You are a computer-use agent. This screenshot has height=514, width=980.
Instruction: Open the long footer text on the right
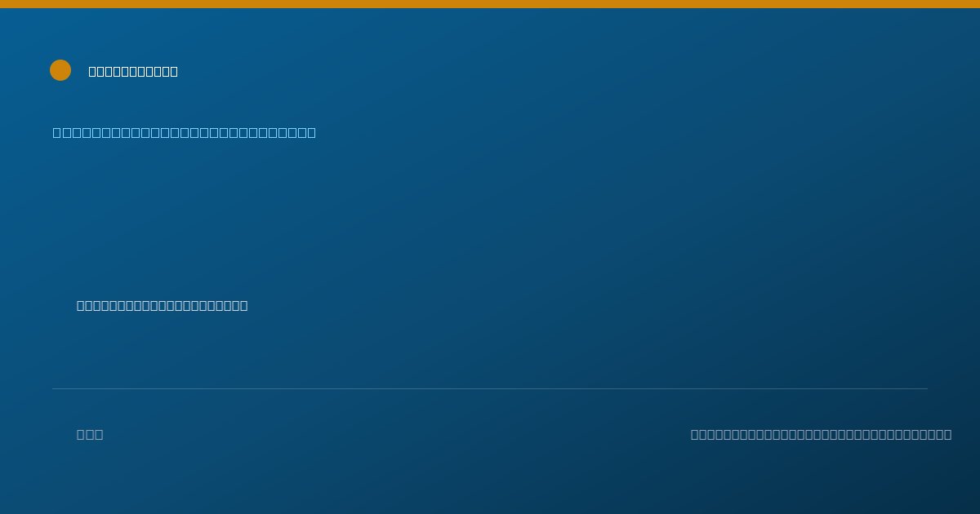(821, 434)
